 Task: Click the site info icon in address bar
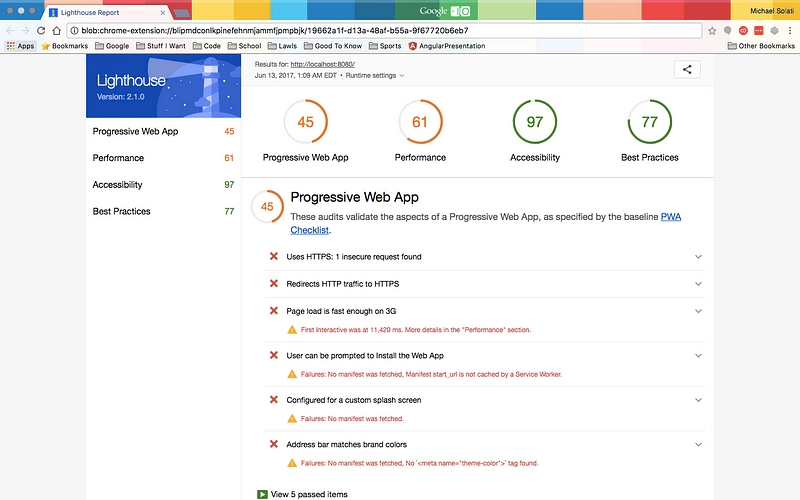(x=74, y=31)
